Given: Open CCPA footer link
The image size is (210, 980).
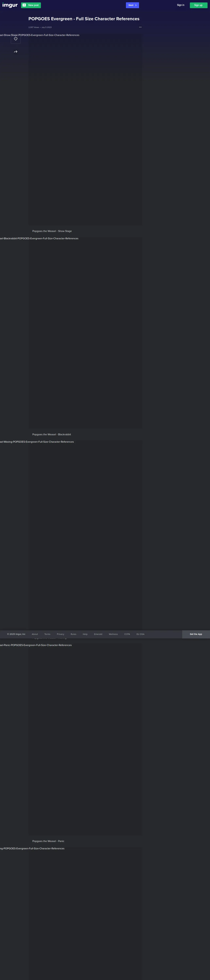Looking at the screenshot, I should (x=127, y=634).
